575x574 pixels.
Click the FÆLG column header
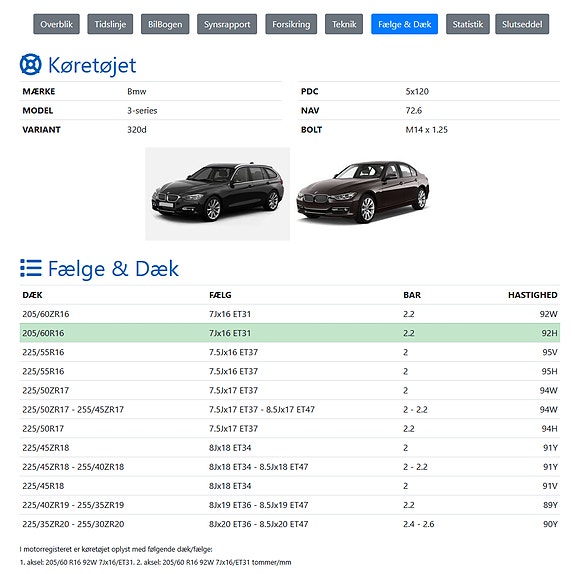pyautogui.click(x=220, y=295)
